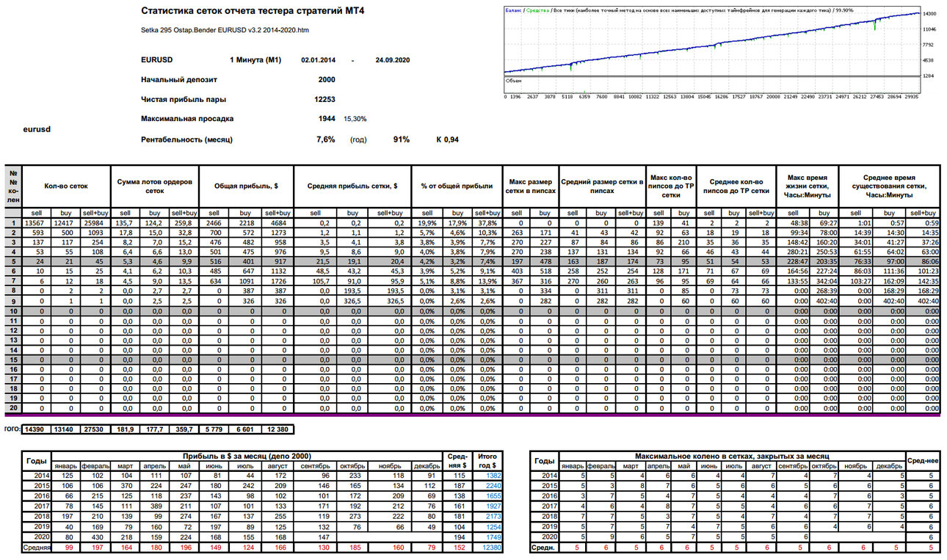Click the "Сумма лотов ордеров сеток" column header
This screenshot has width=947, height=560.
pos(155,186)
